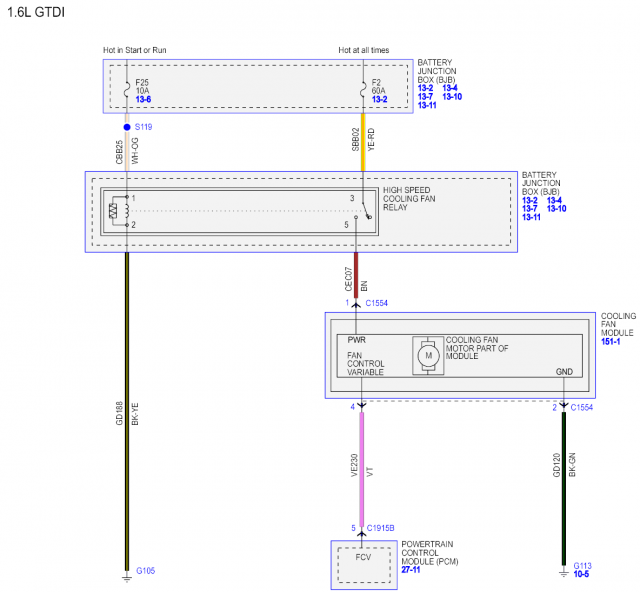This screenshot has height=592, width=640.
Task: Click the S119 splice dot
Action: coord(127,127)
